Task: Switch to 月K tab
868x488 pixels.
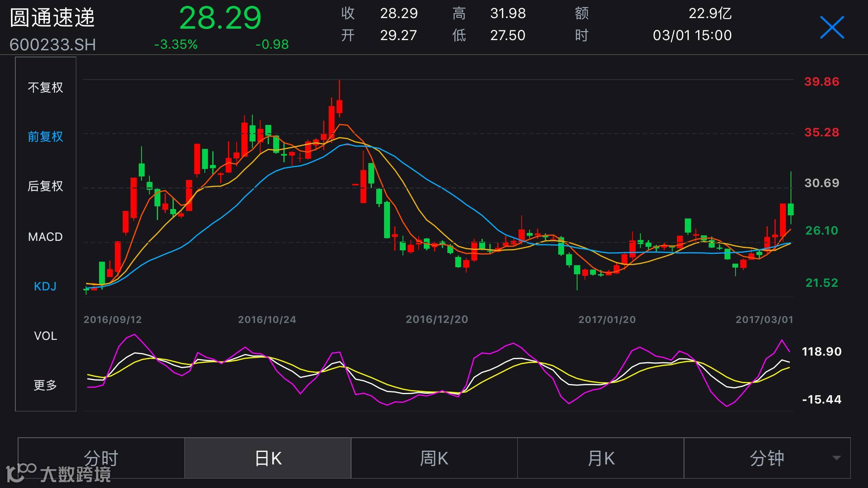Action: (x=601, y=458)
